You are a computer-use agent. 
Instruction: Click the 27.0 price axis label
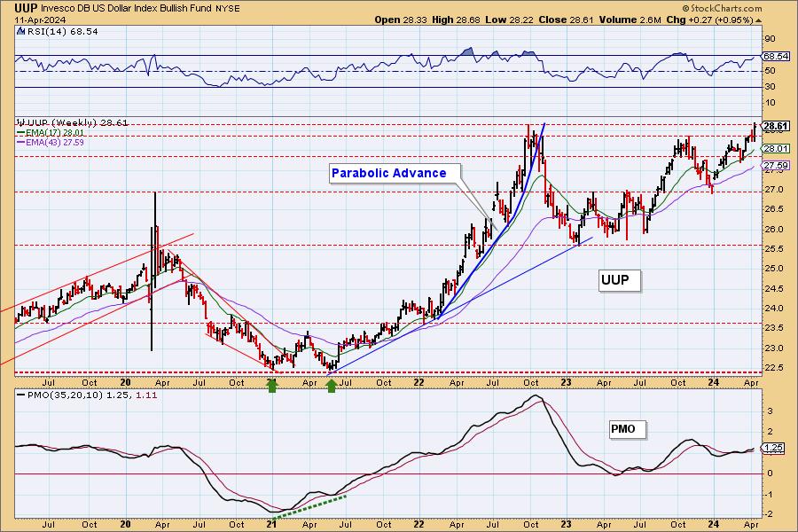pyautogui.click(x=772, y=190)
